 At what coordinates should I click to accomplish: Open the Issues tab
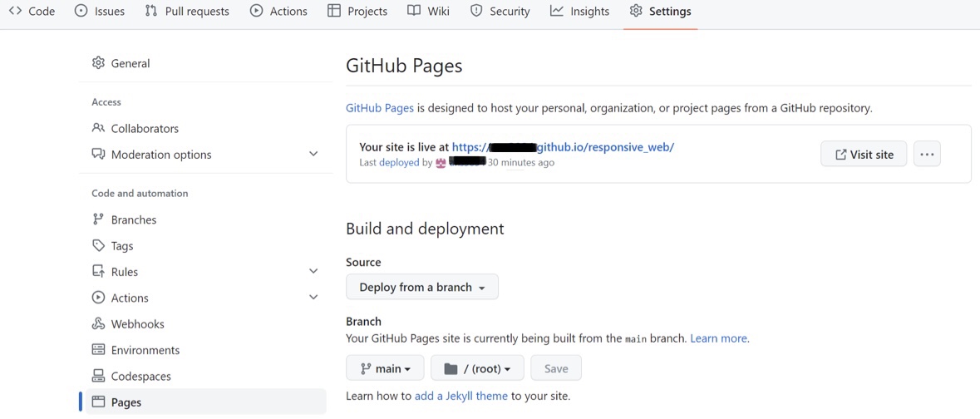pos(100,12)
